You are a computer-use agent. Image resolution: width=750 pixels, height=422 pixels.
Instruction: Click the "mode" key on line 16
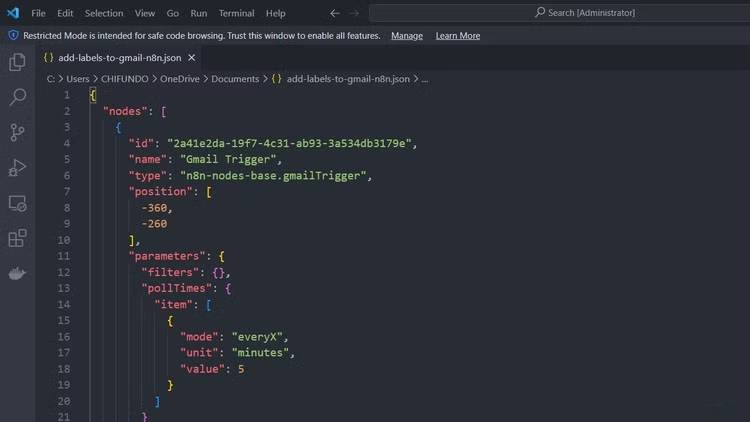(x=199, y=337)
